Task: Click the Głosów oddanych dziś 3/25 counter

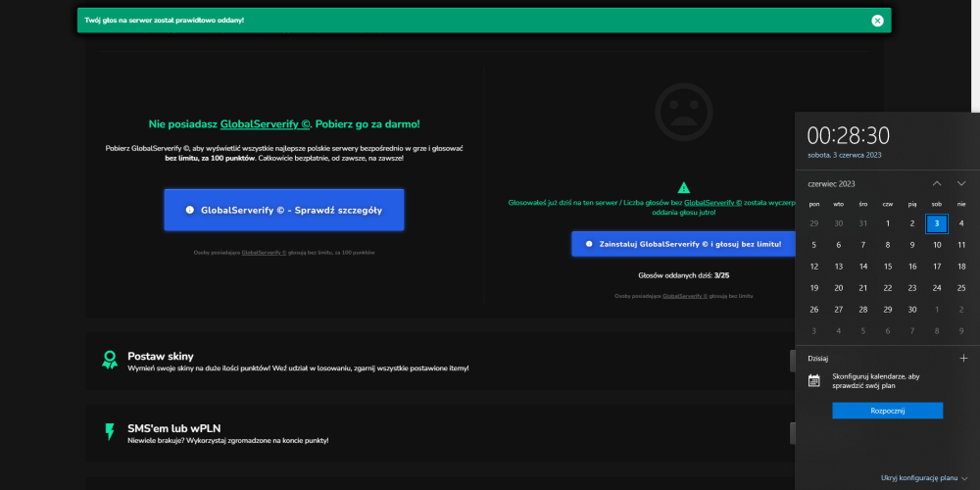Action: point(683,275)
